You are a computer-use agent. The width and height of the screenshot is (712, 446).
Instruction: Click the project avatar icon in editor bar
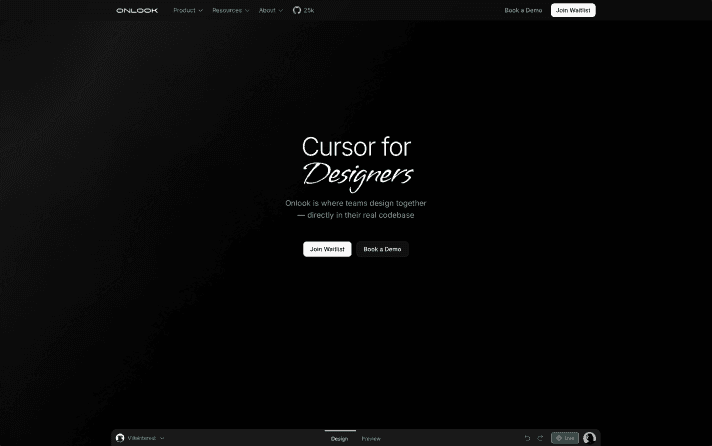120,438
